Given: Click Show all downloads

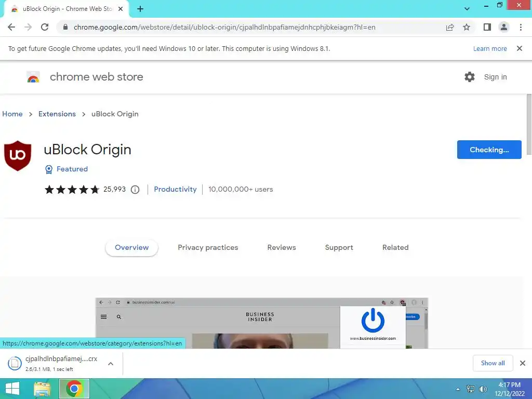Looking at the screenshot, I should [493, 363].
